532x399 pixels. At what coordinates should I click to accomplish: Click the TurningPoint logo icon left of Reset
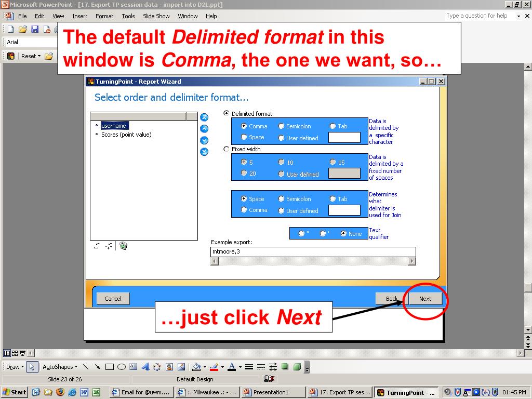pos(11,56)
